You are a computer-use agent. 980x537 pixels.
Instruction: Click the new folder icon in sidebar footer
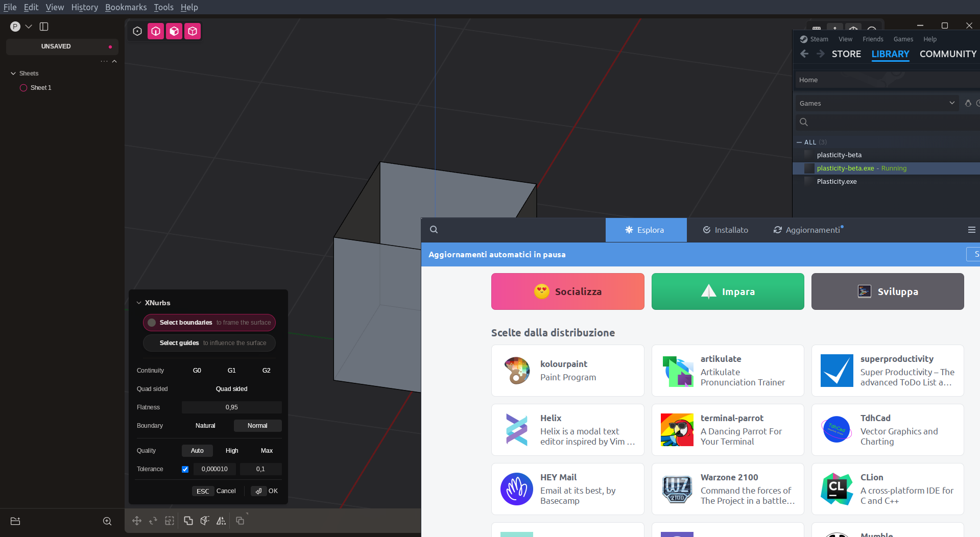click(x=15, y=521)
